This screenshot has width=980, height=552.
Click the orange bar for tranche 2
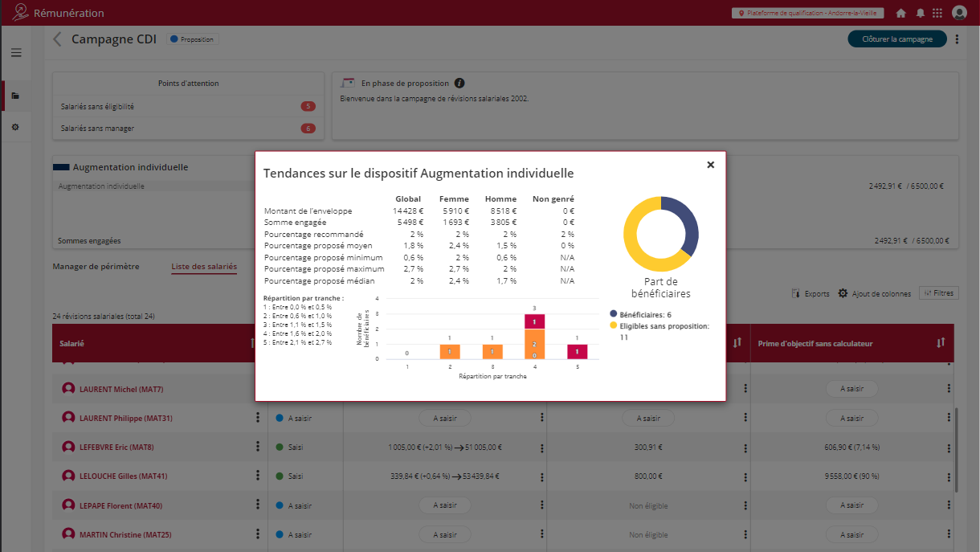click(x=450, y=351)
